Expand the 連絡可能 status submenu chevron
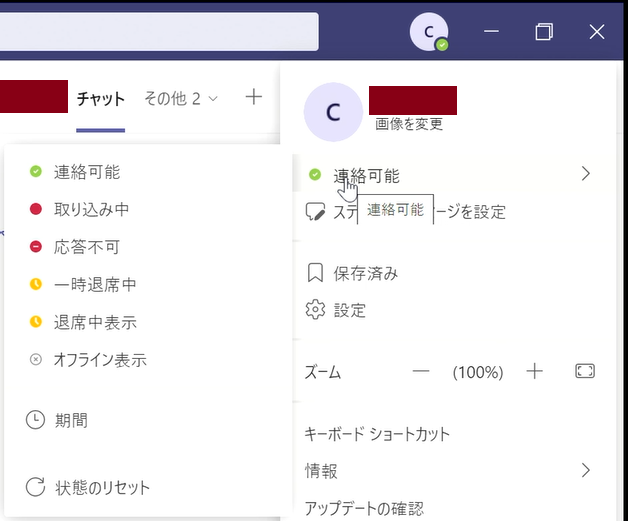Screen dimensions: 628x521 coord(586,174)
